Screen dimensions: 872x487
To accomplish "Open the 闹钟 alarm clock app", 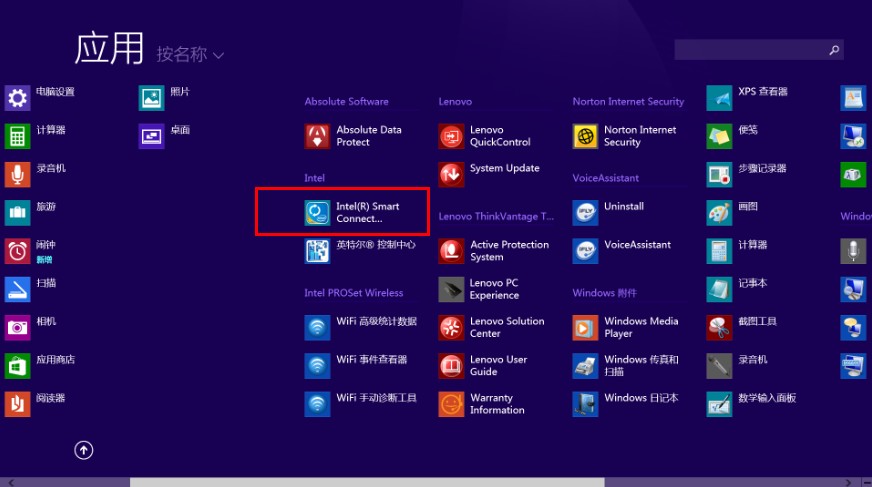I will click(x=17, y=251).
